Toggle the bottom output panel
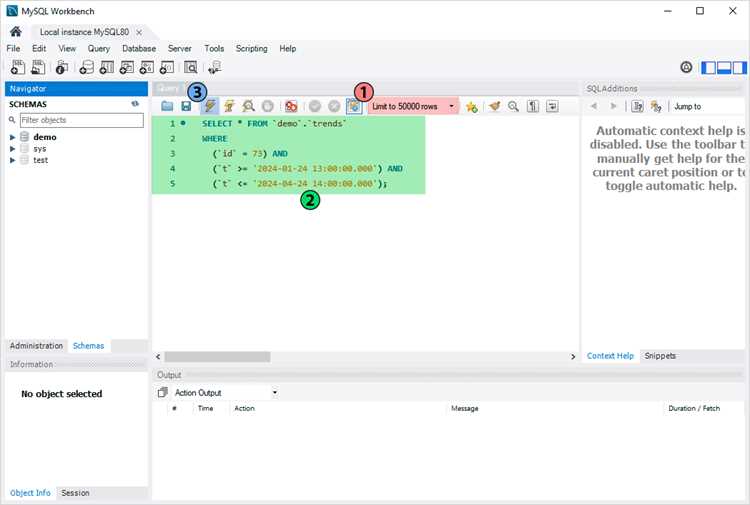Image resolution: width=750 pixels, height=505 pixels. (x=724, y=67)
